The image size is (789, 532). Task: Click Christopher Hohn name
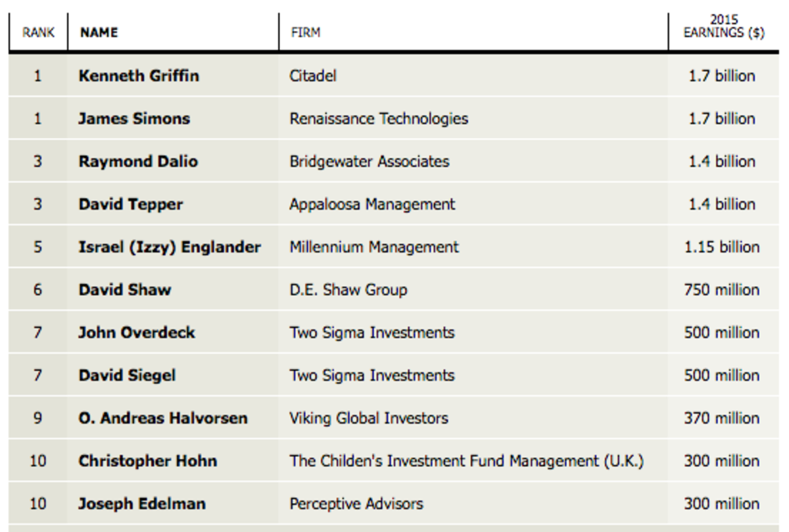(148, 461)
